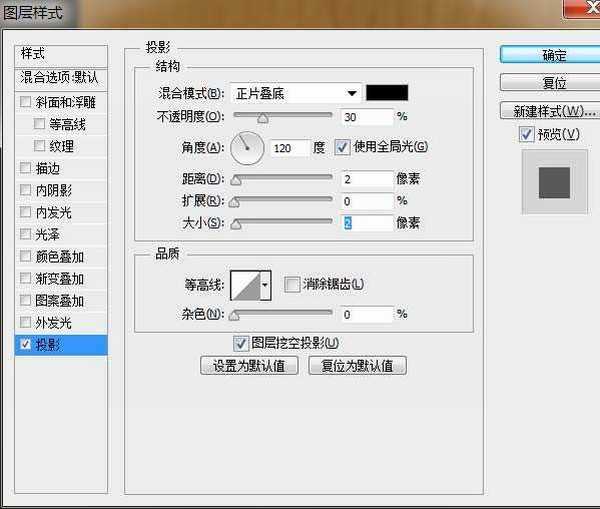
Task: Open the 混合模式 正片叠底 dropdown
Action: point(296,93)
